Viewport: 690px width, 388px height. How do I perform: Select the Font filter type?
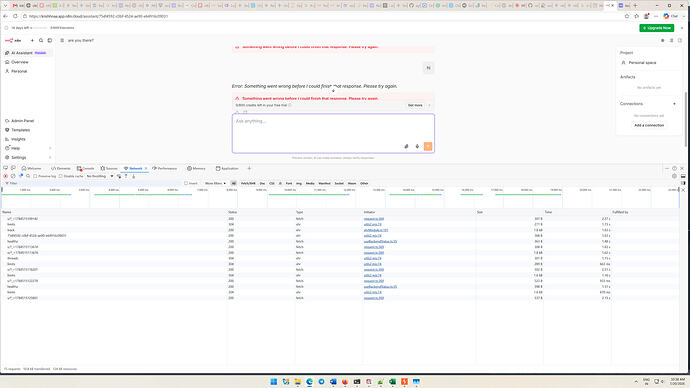click(289, 183)
